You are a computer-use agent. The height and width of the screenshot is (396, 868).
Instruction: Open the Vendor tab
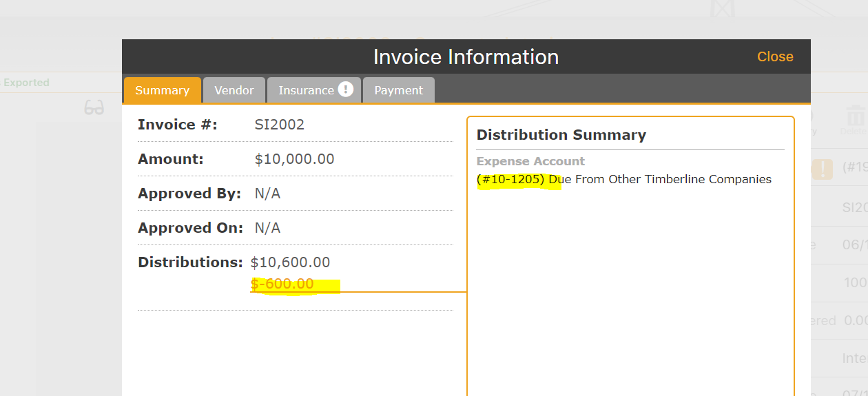point(234,90)
